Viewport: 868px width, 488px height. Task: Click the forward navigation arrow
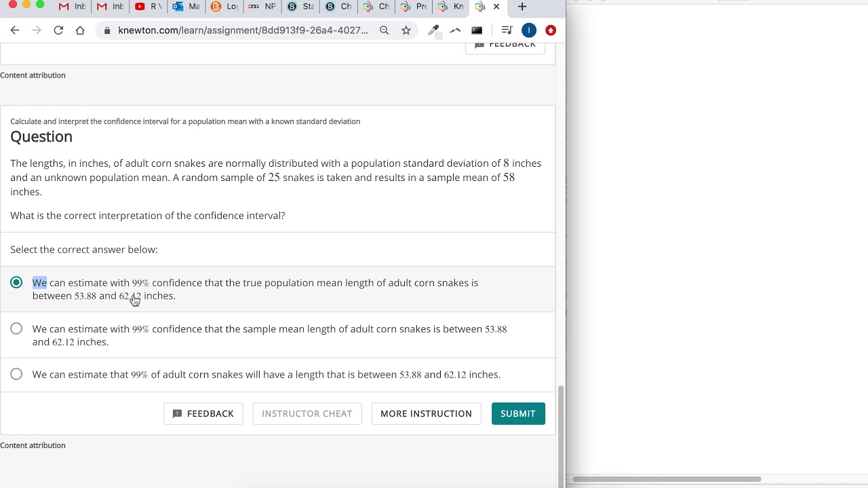pos(37,30)
